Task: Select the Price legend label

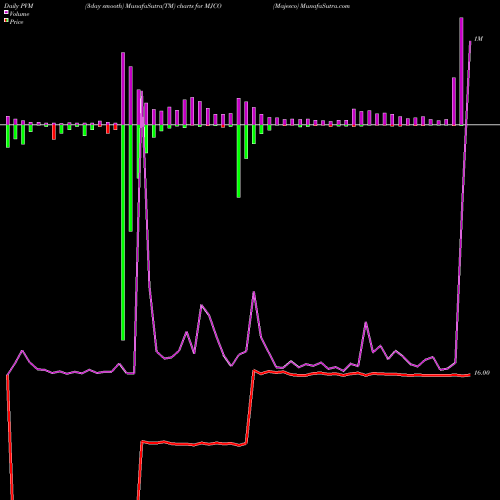Action: 16,22
